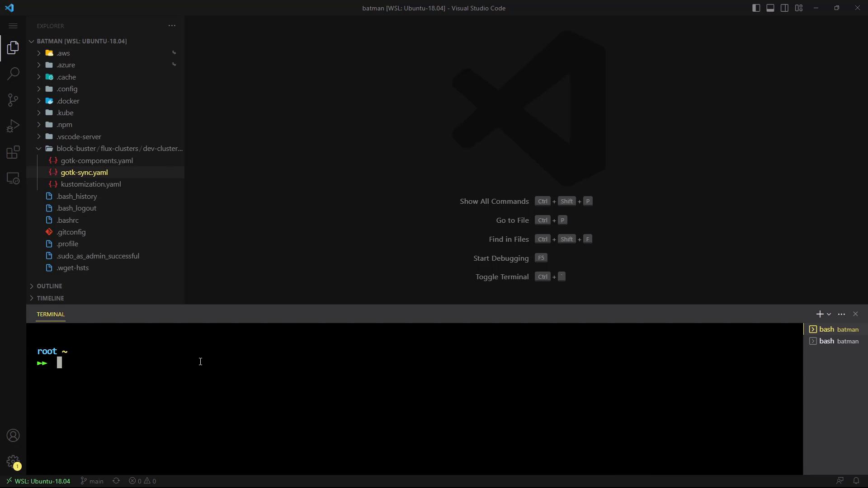
Task: Open the Run and Debug view icon
Action: (13, 126)
